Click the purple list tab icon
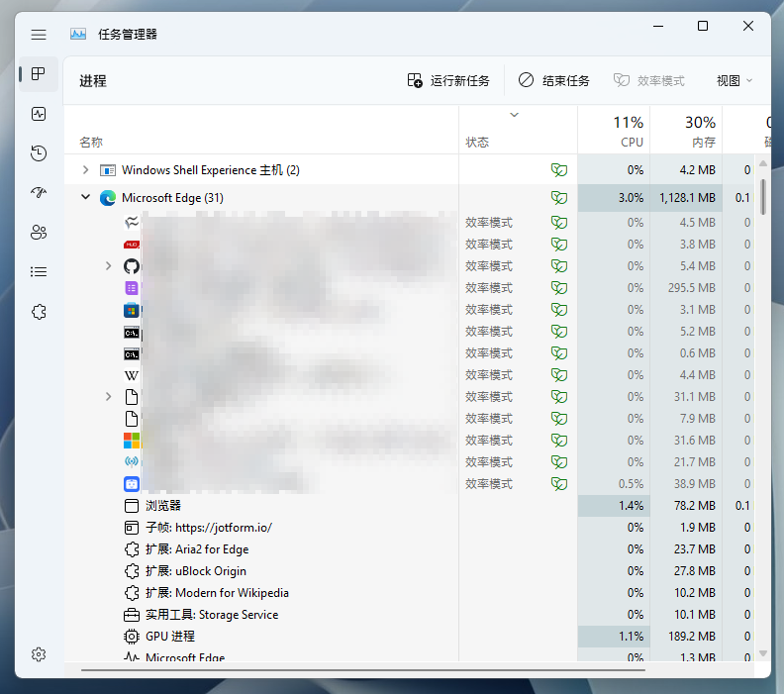 pyautogui.click(x=132, y=288)
